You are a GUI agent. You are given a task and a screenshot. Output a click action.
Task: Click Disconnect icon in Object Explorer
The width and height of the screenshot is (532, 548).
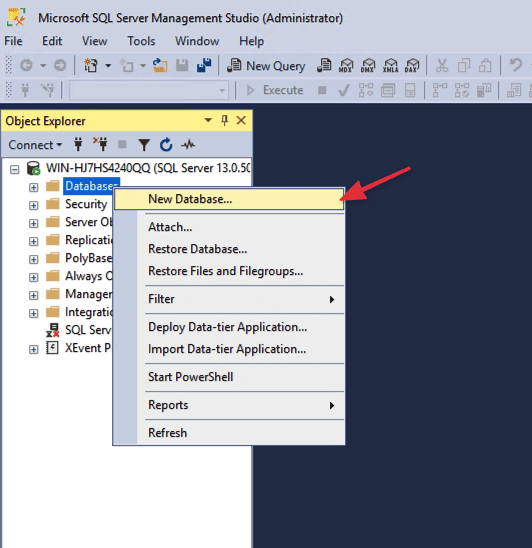[x=100, y=144]
